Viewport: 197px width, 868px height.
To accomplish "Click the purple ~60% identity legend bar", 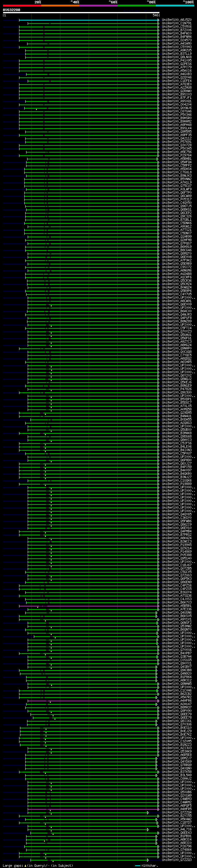I will [99, 6].
